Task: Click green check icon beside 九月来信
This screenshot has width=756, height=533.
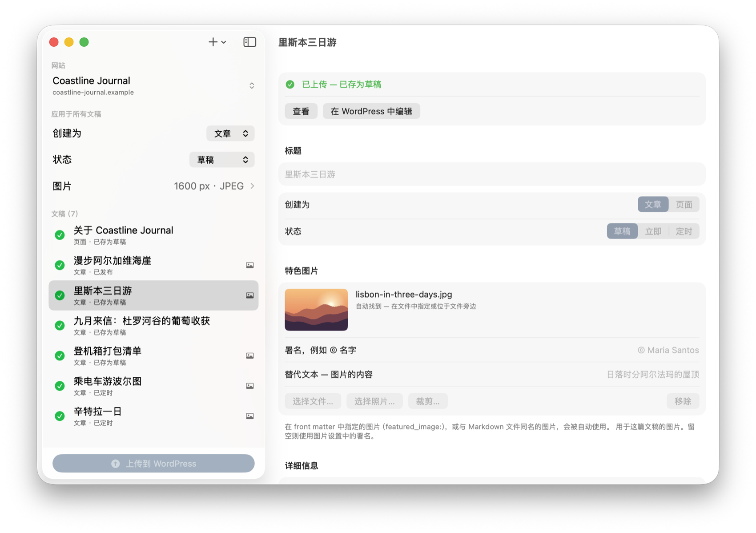Action: pos(60,326)
